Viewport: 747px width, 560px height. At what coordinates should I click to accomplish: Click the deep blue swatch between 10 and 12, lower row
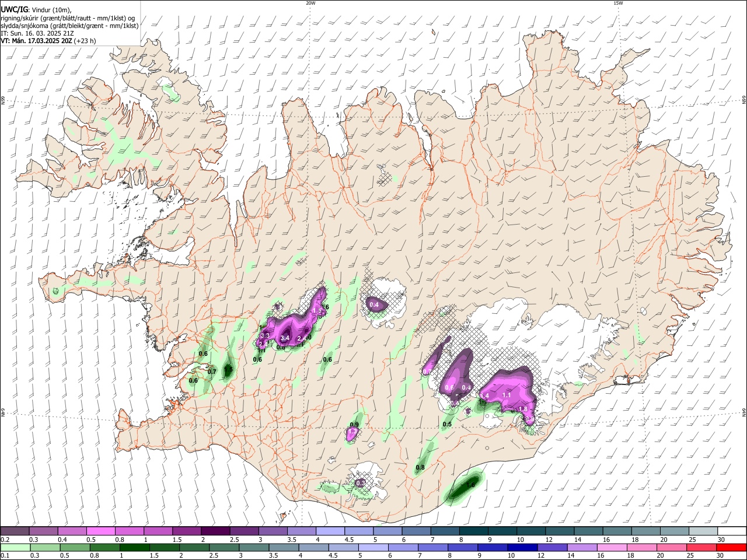[x=522, y=547]
